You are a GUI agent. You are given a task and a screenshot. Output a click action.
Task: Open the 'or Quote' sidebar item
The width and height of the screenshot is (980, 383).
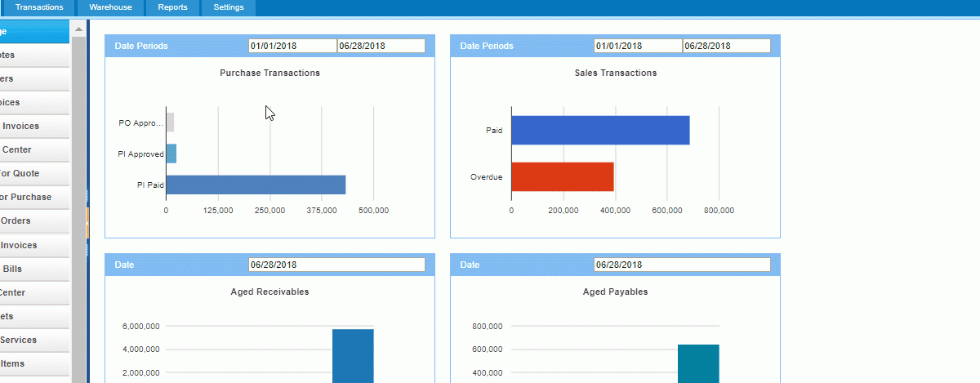[34, 174]
